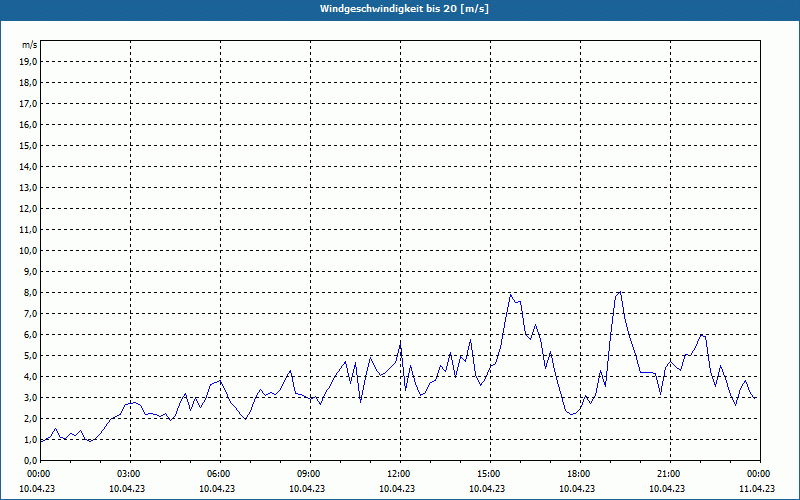Click the '03:00' time label

(x=131, y=474)
